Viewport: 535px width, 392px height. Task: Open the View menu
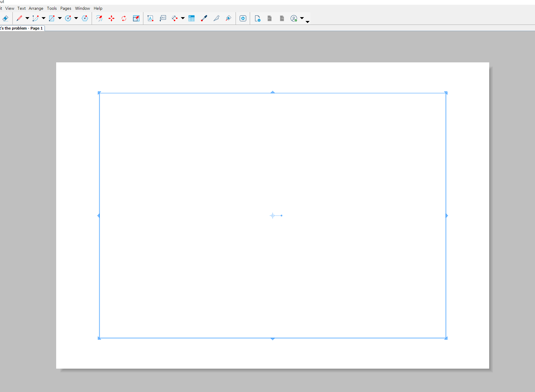pyautogui.click(x=10, y=8)
